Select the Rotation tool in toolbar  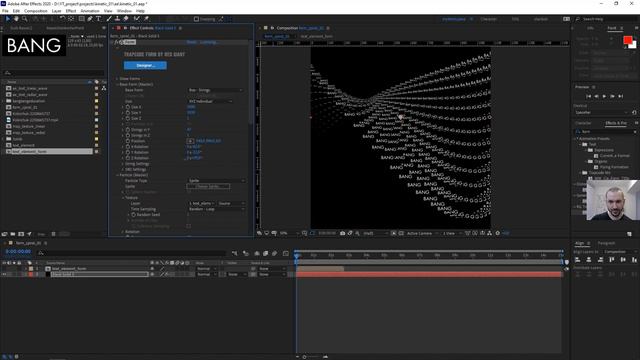tap(62, 19)
